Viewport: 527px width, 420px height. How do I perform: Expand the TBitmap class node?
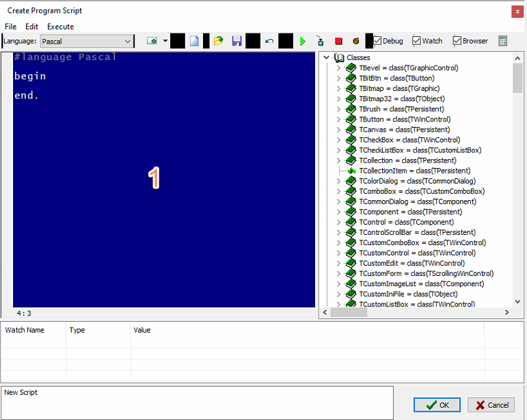click(338, 88)
